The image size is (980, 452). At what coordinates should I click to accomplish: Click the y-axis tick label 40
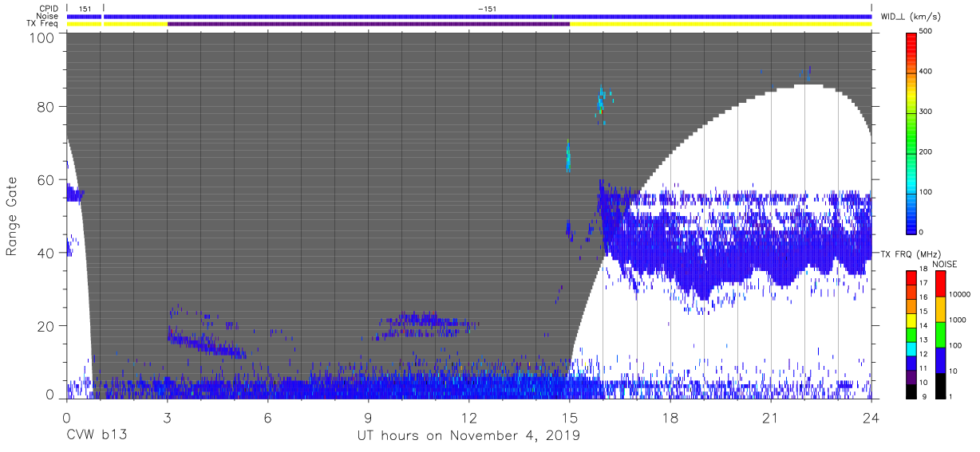pos(45,254)
